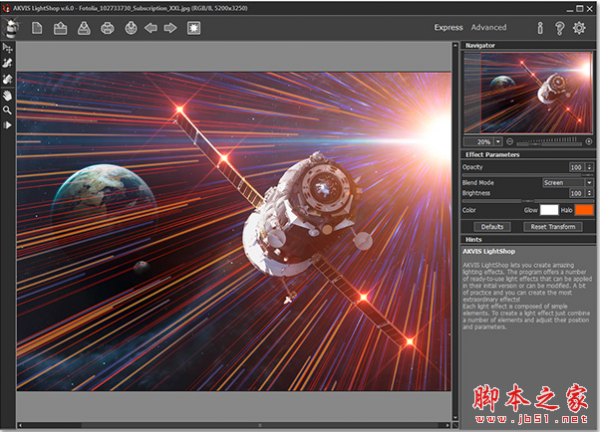Click the Defaults button
600x432 pixels.
coord(493,227)
